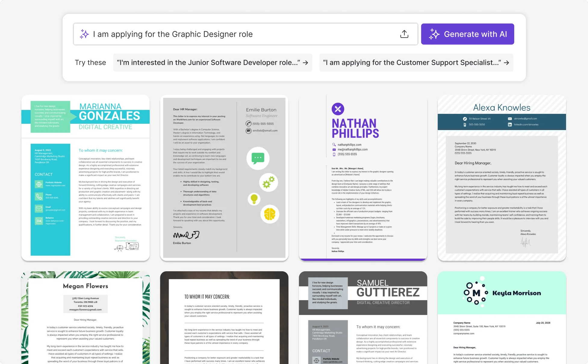This screenshot has height=364, width=588.
Task: Click the gears icon on Emilie Burton's template
Action: click(x=268, y=182)
